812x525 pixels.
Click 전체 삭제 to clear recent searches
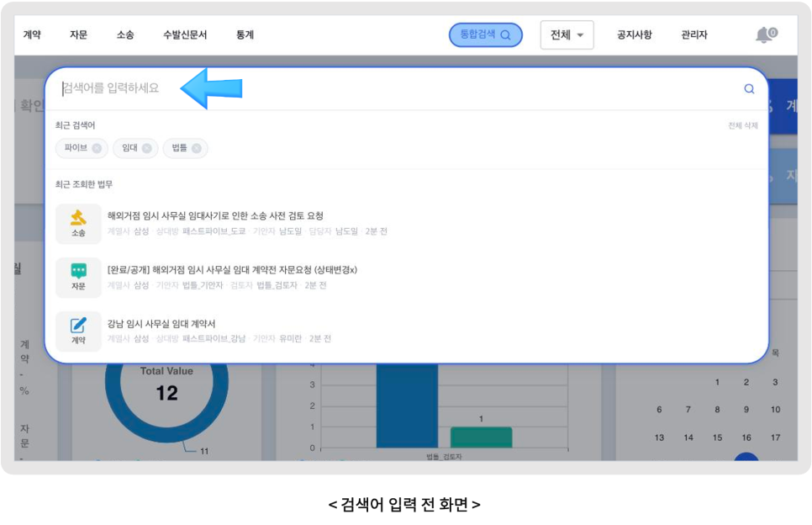tap(742, 125)
